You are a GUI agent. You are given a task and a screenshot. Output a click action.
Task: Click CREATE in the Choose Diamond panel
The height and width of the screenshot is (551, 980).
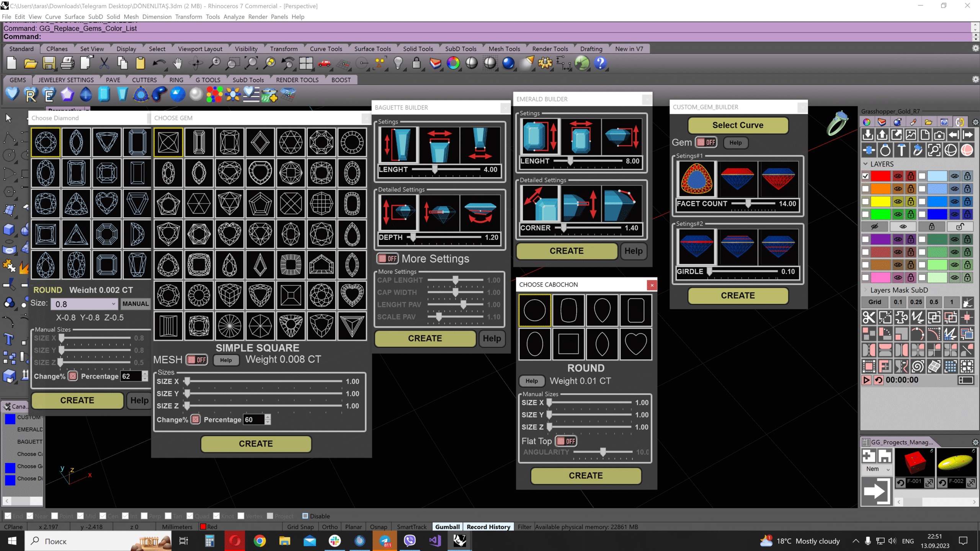77,400
